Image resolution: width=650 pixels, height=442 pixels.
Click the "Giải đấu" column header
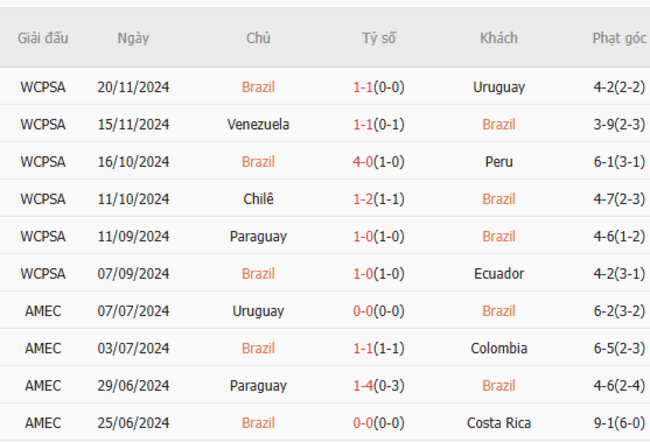click(x=43, y=38)
